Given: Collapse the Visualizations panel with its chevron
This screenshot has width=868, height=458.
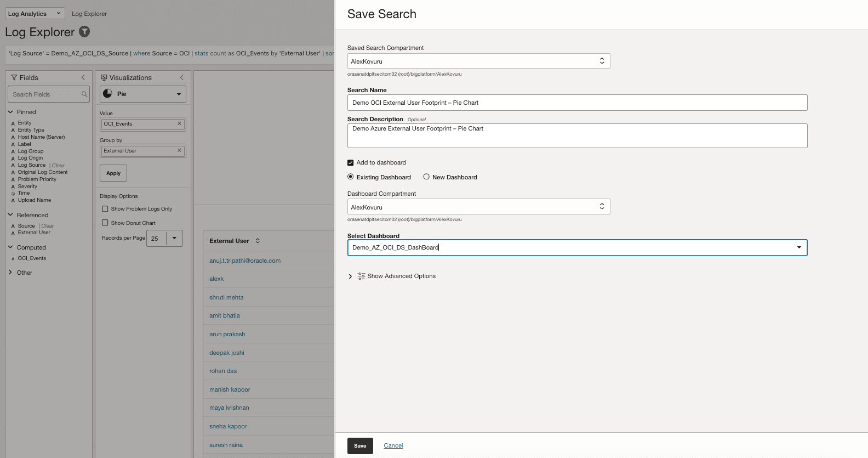Looking at the screenshot, I should [x=182, y=77].
